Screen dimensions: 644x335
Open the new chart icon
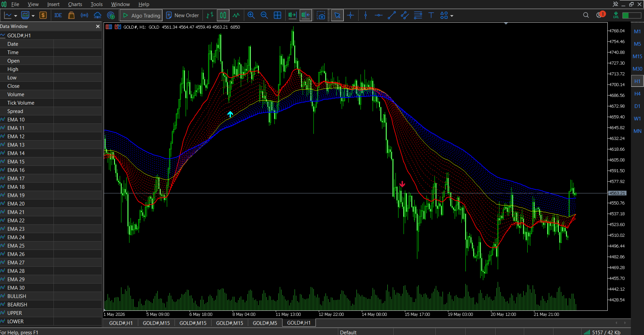click(8, 15)
